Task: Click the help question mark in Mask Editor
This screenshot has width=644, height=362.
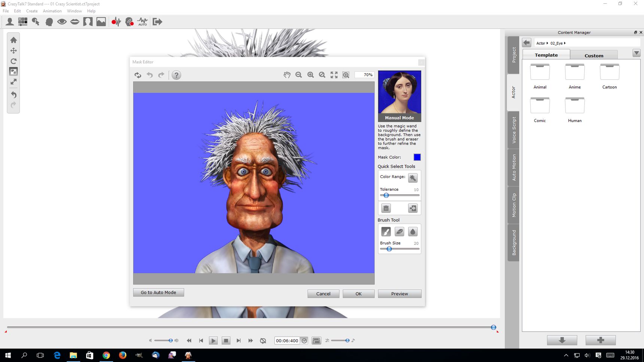Action: (176, 75)
